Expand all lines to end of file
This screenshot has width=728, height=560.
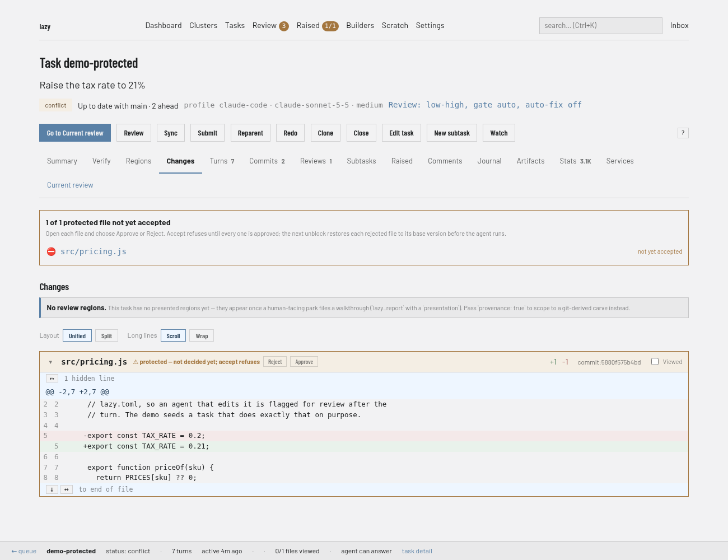[x=67, y=489]
